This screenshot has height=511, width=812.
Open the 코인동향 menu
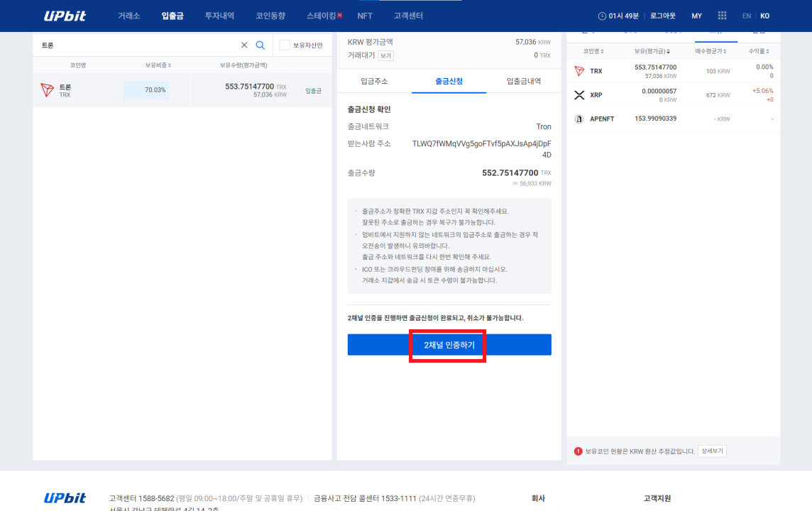click(270, 16)
